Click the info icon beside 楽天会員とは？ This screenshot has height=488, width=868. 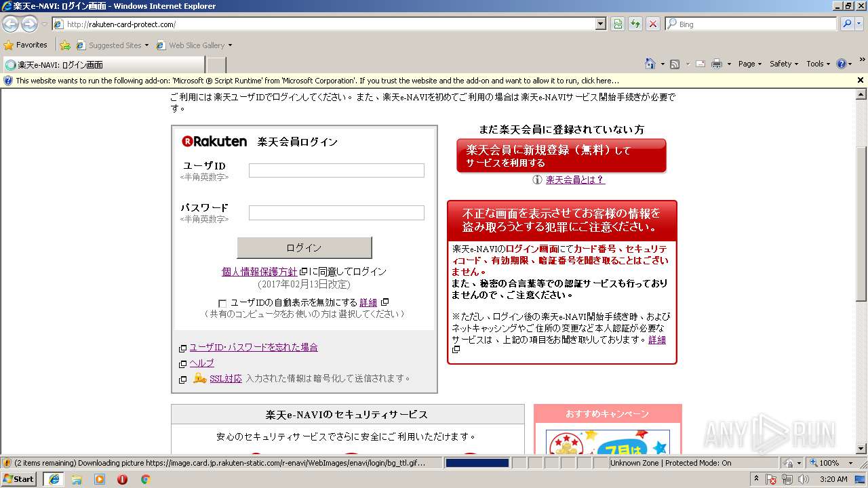(537, 180)
